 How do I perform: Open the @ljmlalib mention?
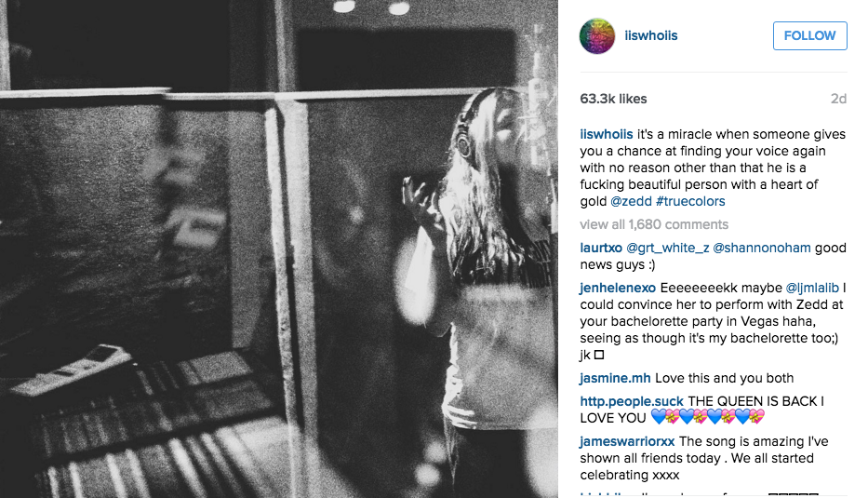click(x=812, y=288)
